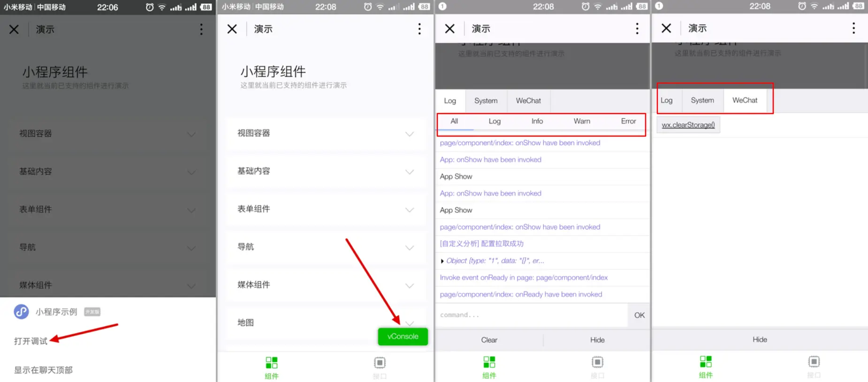Screen dimensions: 868x382
Task: Open the three-dot menu on the fourth screen
Action: tap(853, 28)
